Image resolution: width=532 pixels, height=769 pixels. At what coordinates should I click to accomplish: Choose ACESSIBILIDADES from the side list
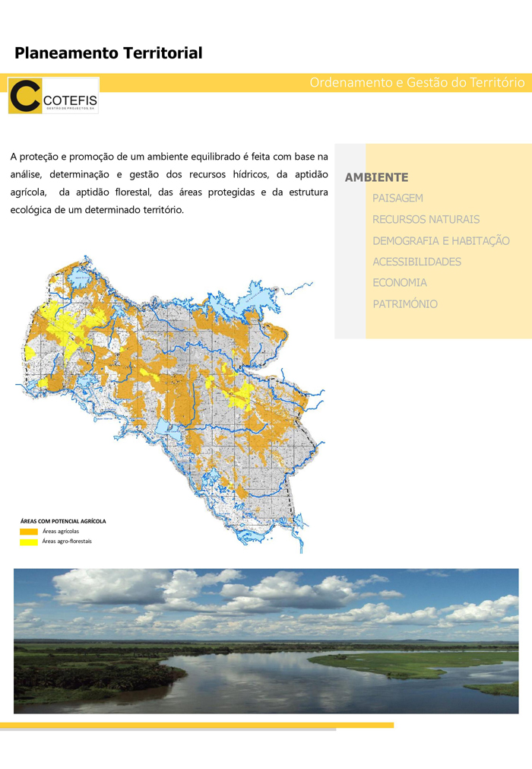[x=416, y=262]
